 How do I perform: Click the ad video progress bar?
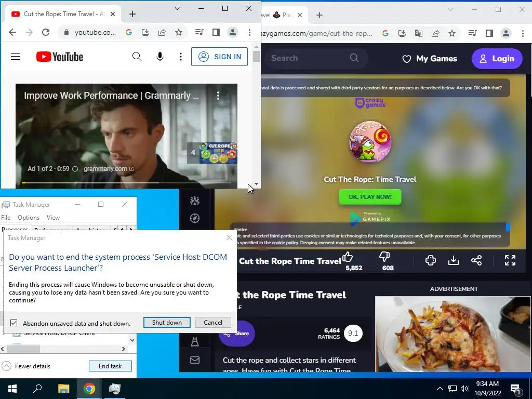[x=126, y=182]
